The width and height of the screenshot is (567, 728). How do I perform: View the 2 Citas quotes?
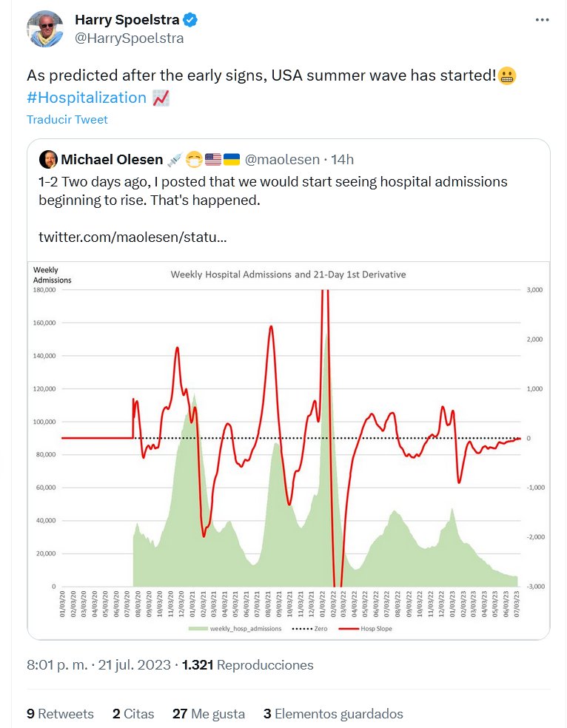click(x=133, y=714)
